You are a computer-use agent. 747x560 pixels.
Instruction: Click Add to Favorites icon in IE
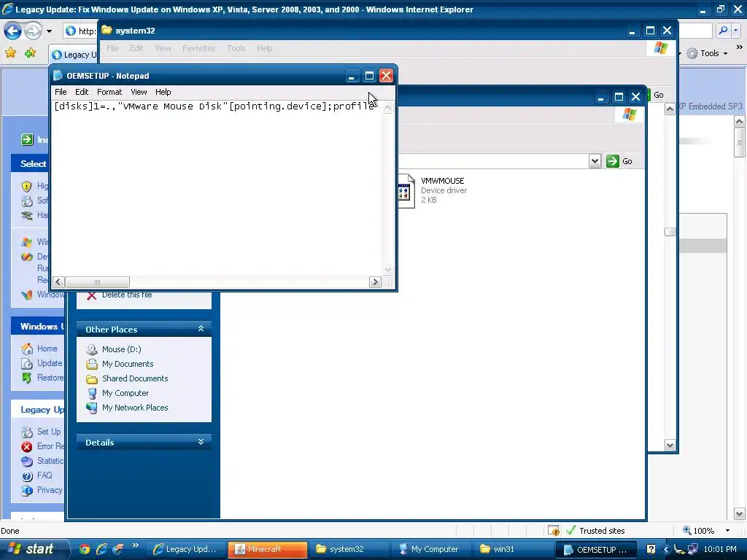31,52
